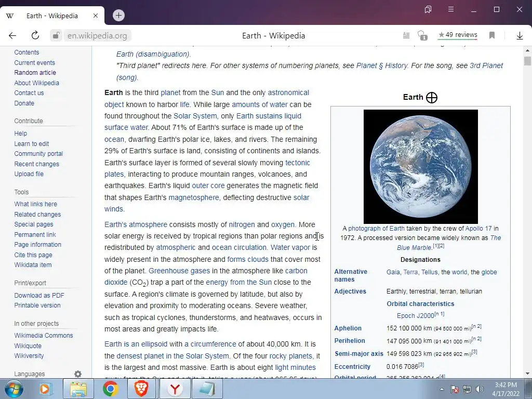
Task: Show hidden tray icons arrow
Action: [442, 389]
